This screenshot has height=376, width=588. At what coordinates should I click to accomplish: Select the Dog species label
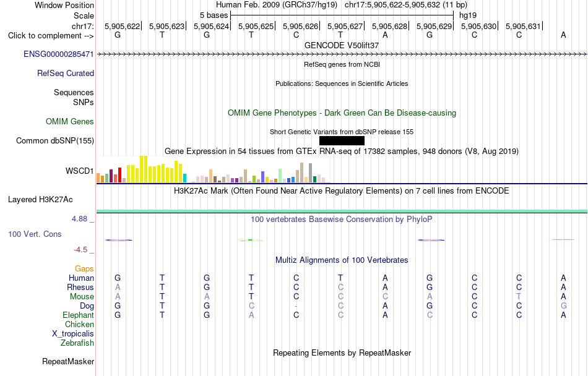pyautogui.click(x=87, y=305)
